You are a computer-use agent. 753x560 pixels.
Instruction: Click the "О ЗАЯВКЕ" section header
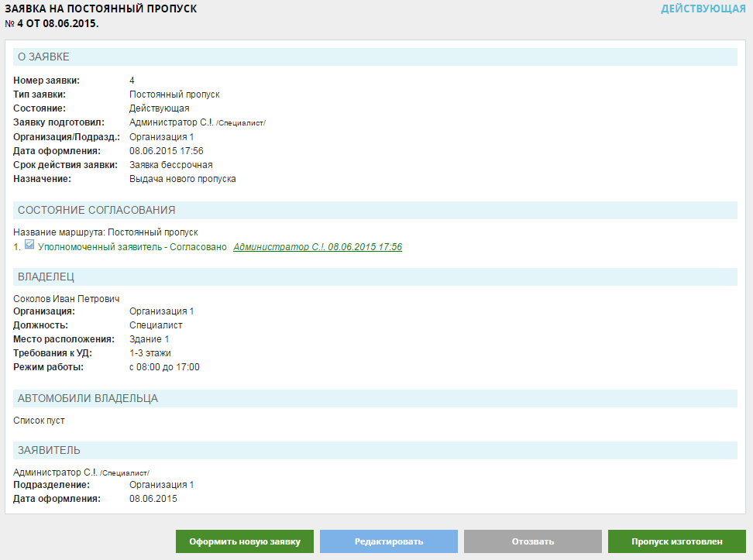[43, 57]
